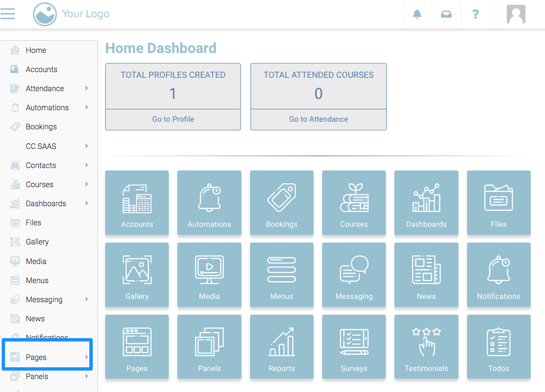Click the Go to Profile link
545x392 pixels.
point(173,119)
